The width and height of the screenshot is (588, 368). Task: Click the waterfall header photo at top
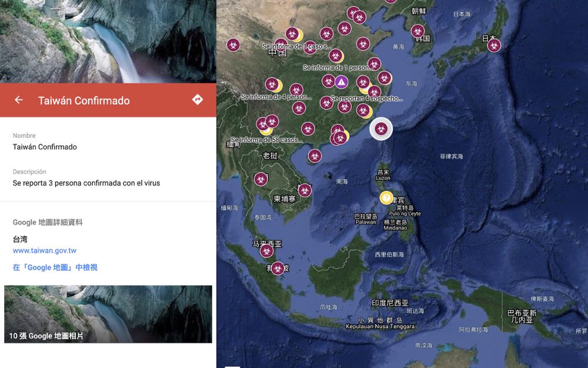coord(108,41)
